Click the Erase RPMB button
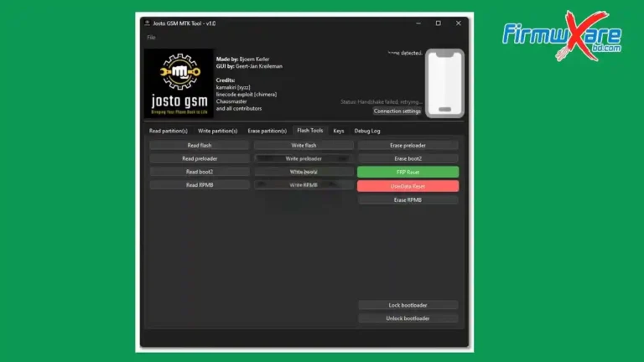Screen dimensions: 644x362 (408, 200)
